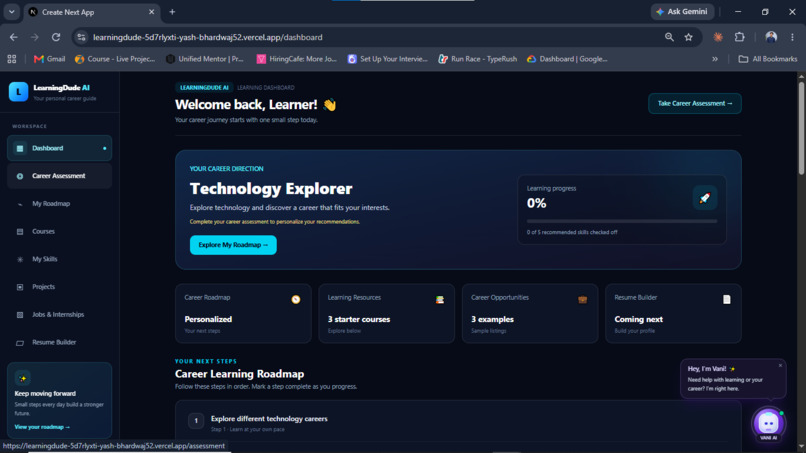This screenshot has width=806, height=453.
Task: Click the browser address bar URL
Action: point(208,37)
